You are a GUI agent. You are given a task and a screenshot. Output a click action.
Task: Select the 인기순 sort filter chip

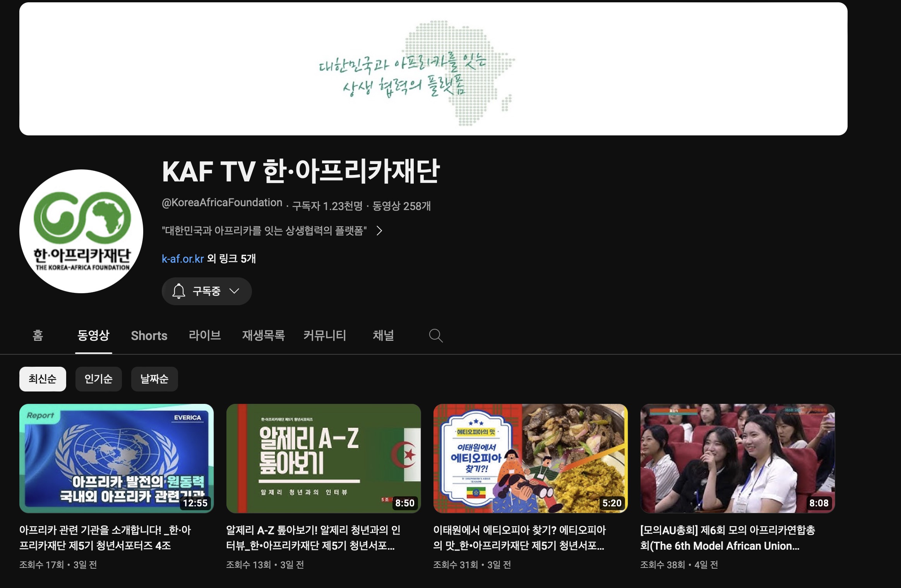click(98, 379)
